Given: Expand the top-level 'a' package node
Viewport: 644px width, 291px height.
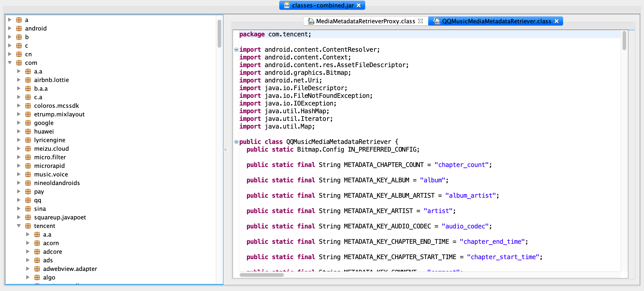Looking at the screenshot, I should pyautogui.click(x=10, y=20).
